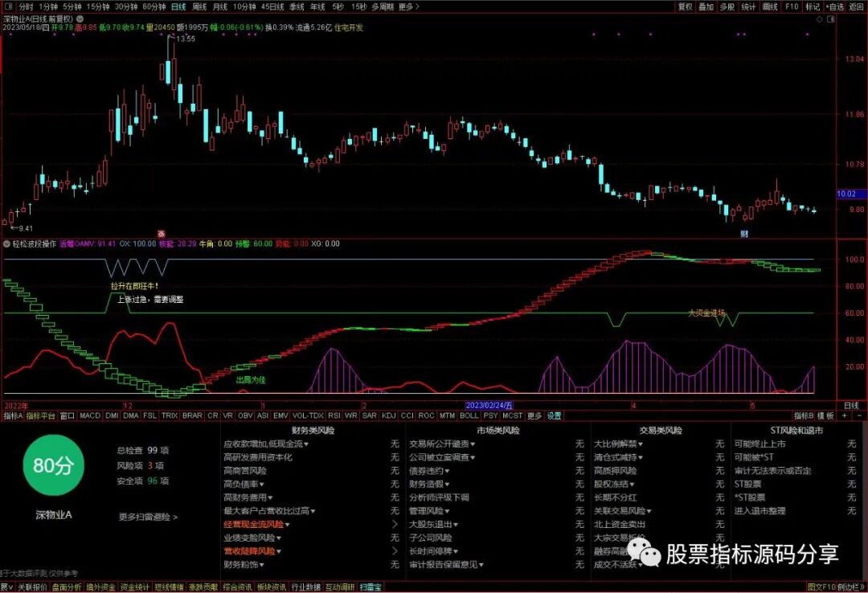
Task: Click the 窗口 button on the indicator bar
Action: 67,415
